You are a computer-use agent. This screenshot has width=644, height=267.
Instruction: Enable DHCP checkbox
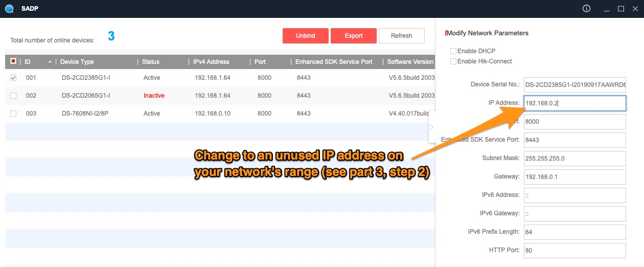coord(453,51)
